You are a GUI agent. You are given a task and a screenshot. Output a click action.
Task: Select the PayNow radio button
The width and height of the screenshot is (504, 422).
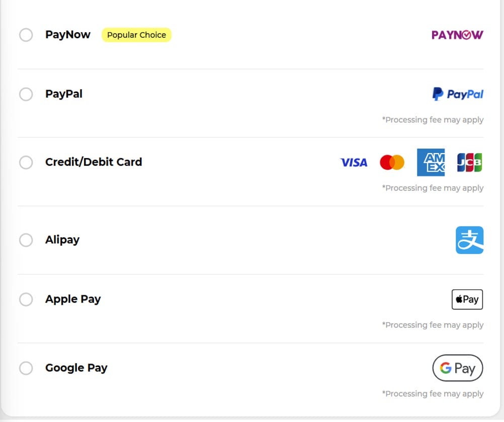(26, 35)
